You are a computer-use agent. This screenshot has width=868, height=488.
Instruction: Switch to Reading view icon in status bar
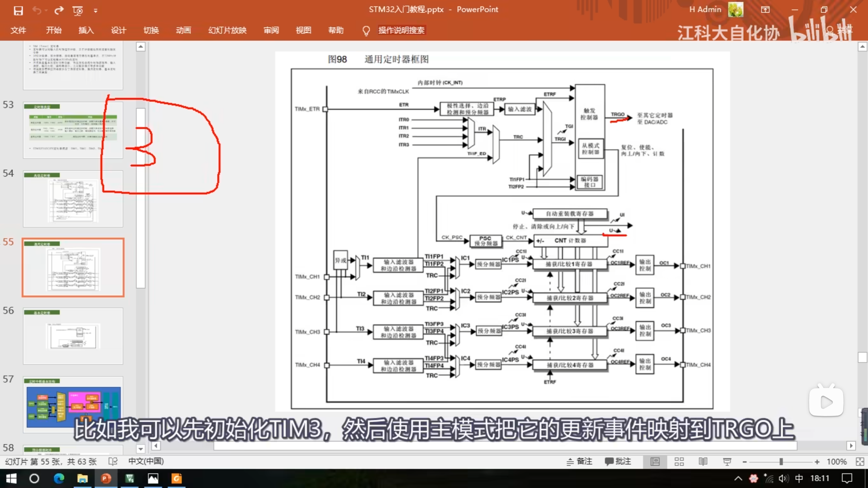coord(703,461)
